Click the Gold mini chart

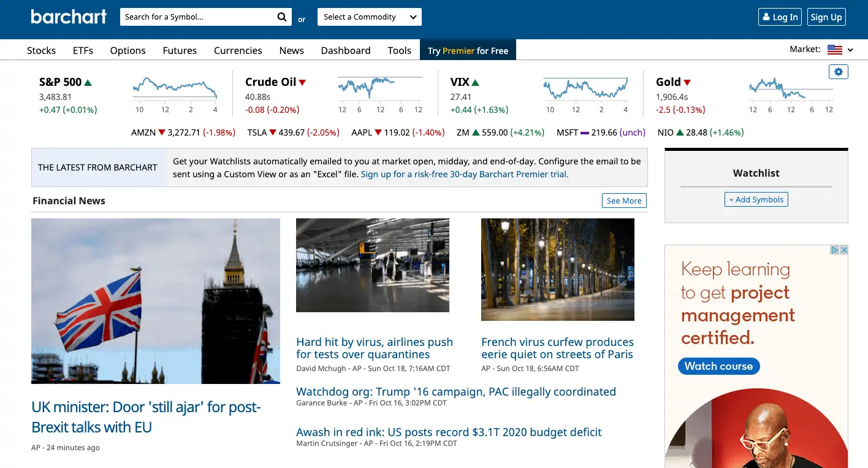click(791, 88)
